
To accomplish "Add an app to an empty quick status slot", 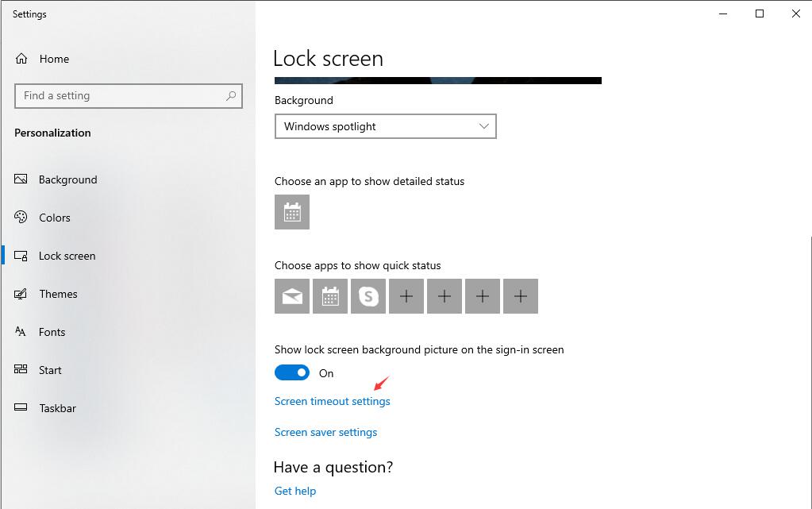I will (406, 295).
